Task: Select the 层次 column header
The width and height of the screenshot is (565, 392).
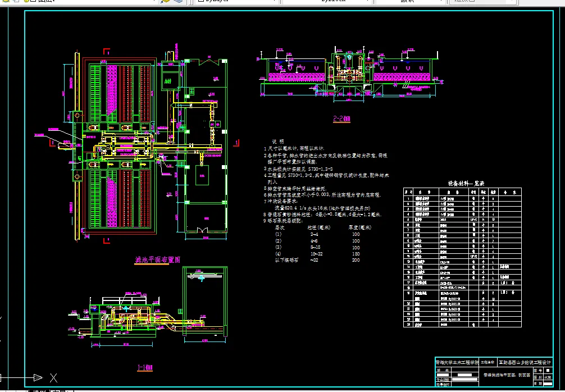Action: pyautogui.click(x=280, y=227)
